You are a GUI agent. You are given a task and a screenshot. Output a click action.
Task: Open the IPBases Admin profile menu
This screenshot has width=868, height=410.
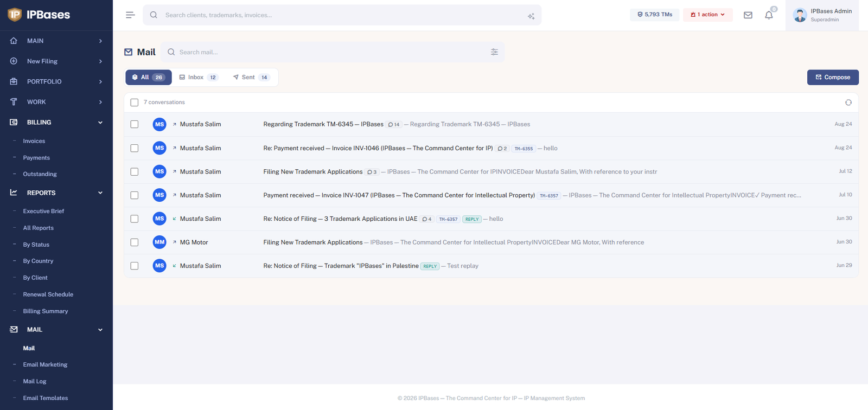(822, 15)
